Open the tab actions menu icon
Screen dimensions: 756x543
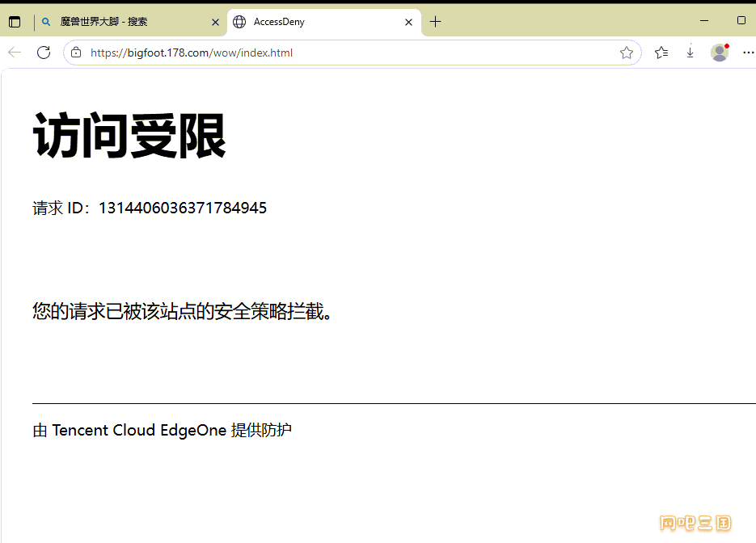tap(15, 22)
